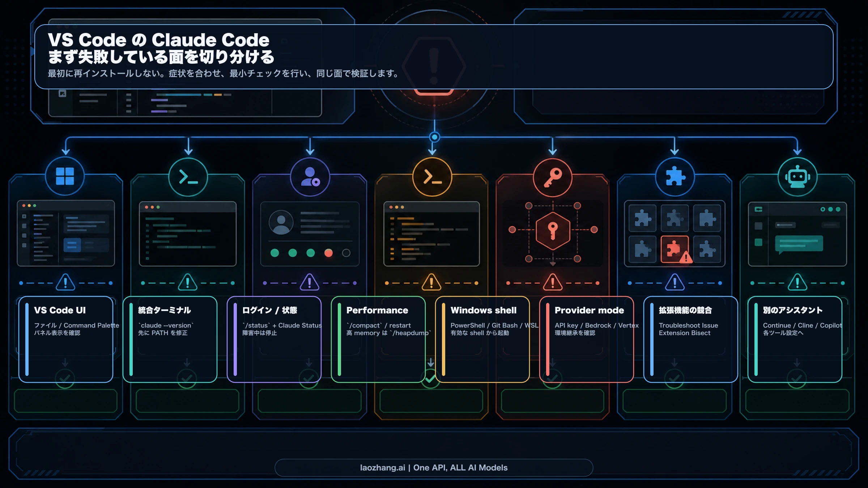Click the teal chat bubble in assistant illustration

pyautogui.click(x=799, y=244)
